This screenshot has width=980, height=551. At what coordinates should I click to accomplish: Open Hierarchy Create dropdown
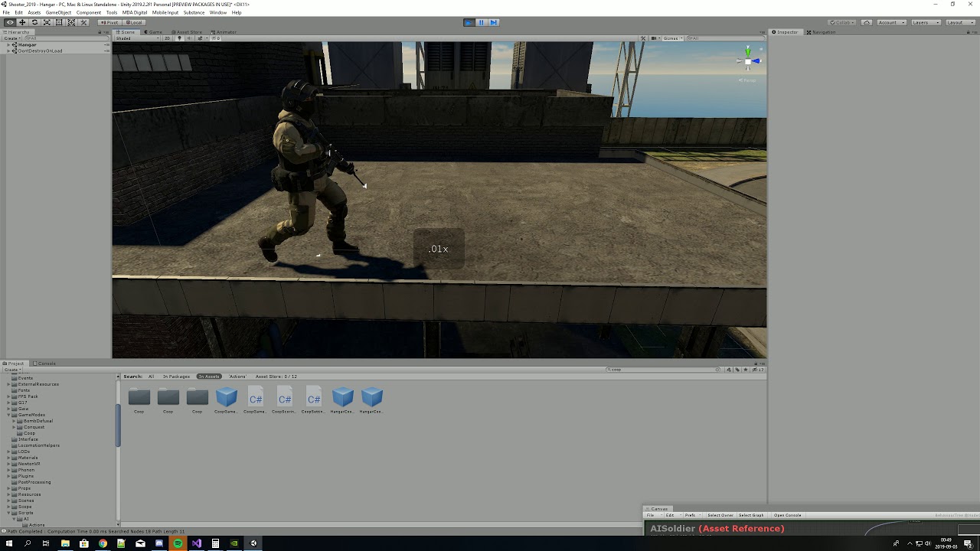pos(11,38)
